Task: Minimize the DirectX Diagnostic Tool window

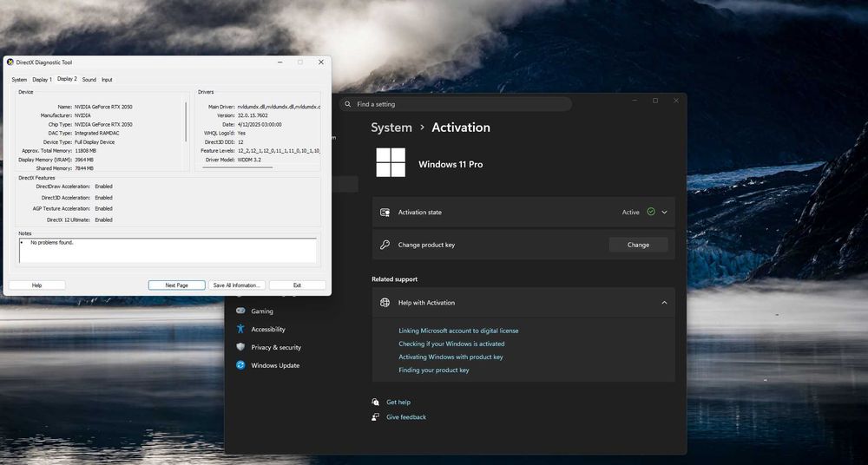Action: pyautogui.click(x=279, y=62)
